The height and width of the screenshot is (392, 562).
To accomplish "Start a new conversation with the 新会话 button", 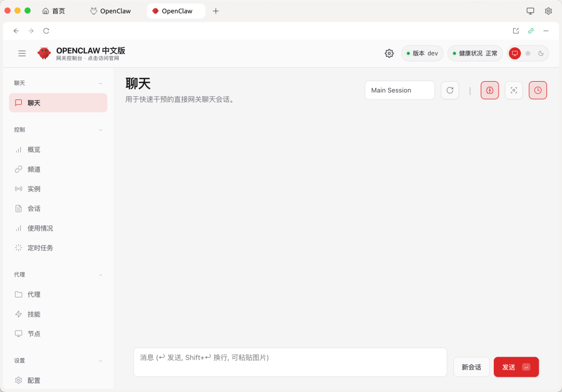I will pyautogui.click(x=471, y=367).
